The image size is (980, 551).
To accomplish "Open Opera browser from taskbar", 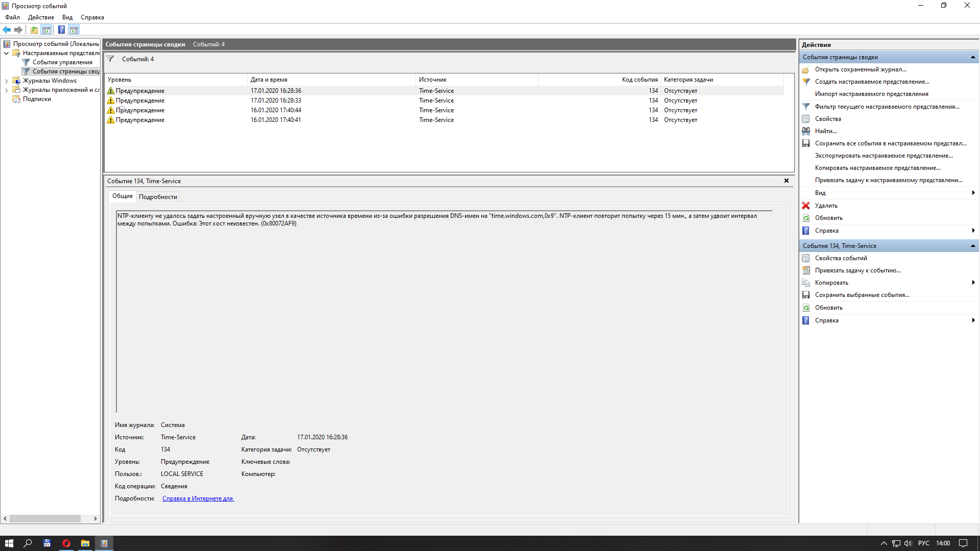I will point(66,543).
